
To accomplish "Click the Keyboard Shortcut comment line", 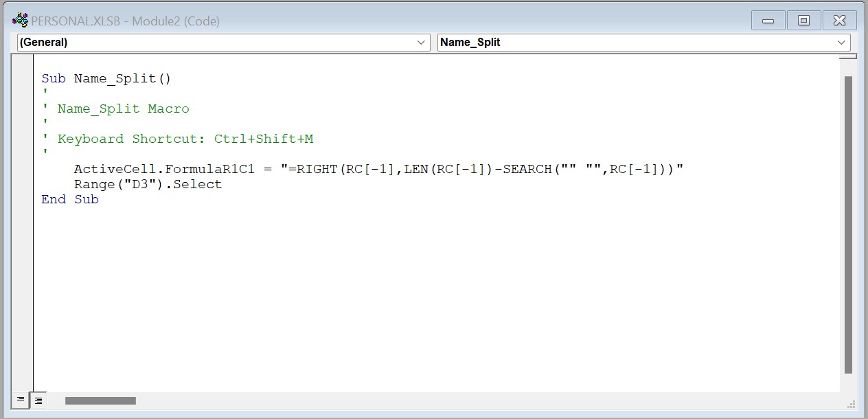I will point(185,139).
